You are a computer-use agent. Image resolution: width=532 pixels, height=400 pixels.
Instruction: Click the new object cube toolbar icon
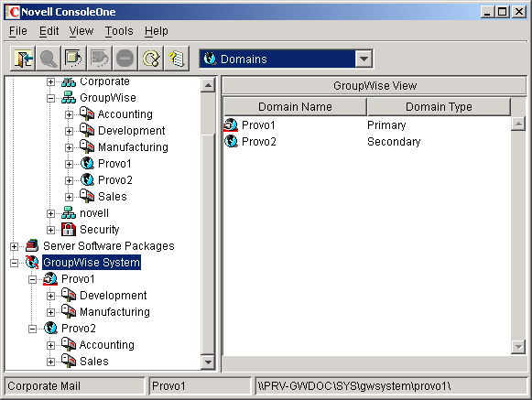[73, 59]
